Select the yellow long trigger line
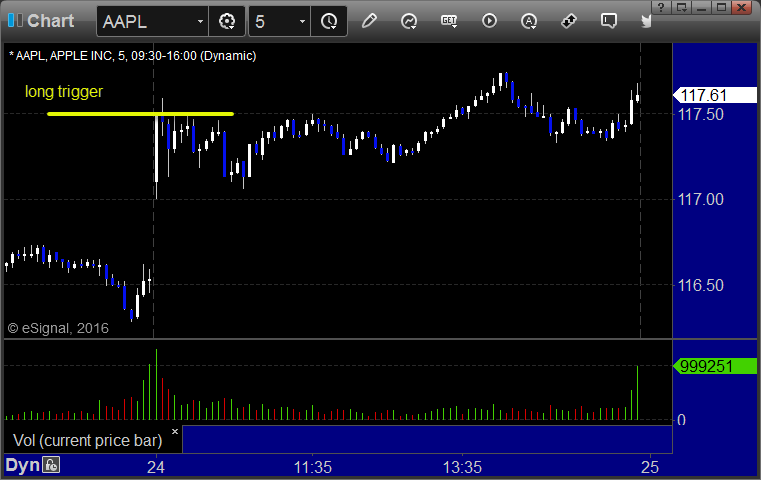This screenshot has width=761, height=480. (140, 114)
